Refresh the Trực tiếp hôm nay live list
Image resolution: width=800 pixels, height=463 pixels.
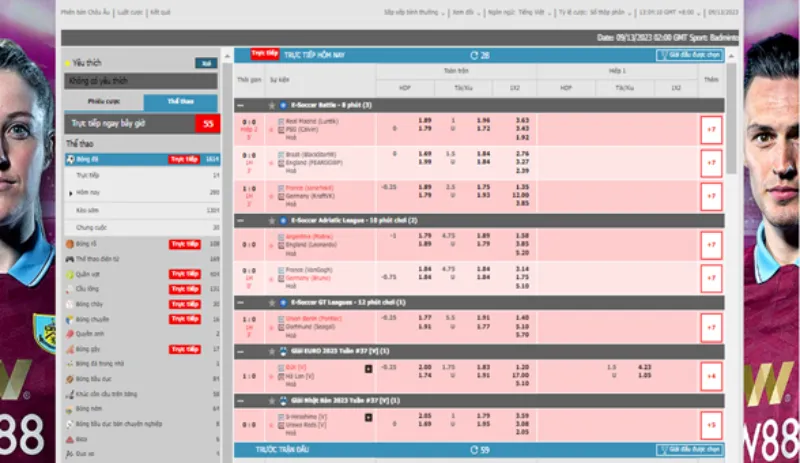coord(474,55)
